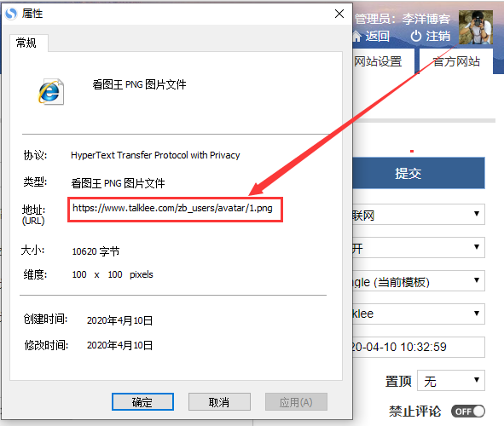Click the blue 提交 button

point(419,173)
